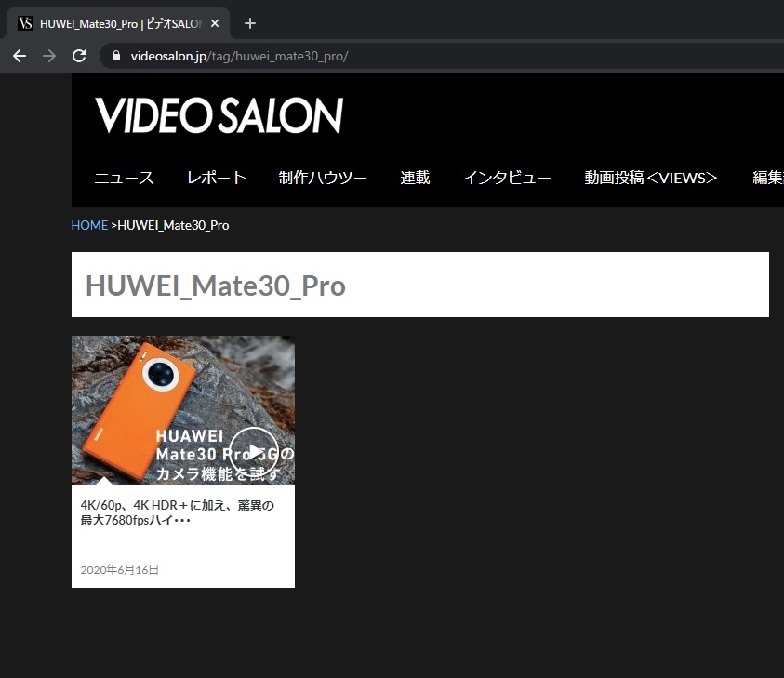
Task: Click the HUWEI_Mate30_Pro breadcrumb text
Action: [x=173, y=225]
